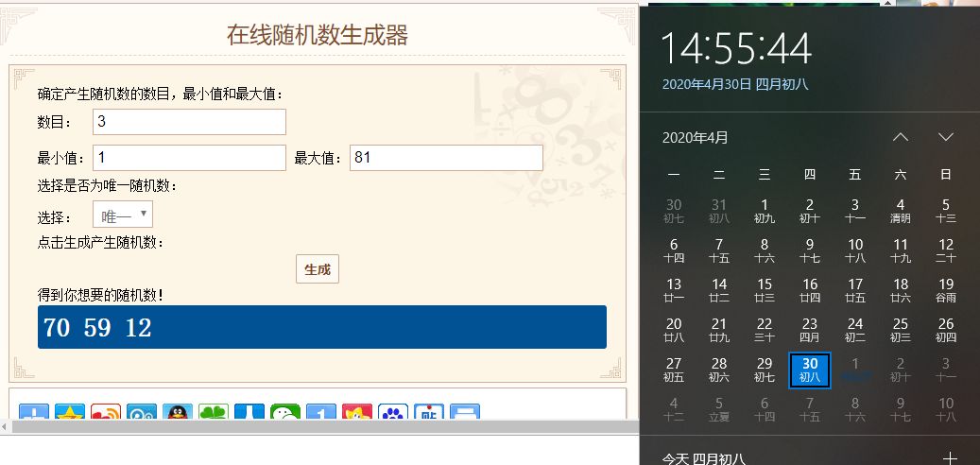Share via the red Sina Weibo icon
Image resolution: width=980 pixels, height=465 pixels.
coord(106,412)
